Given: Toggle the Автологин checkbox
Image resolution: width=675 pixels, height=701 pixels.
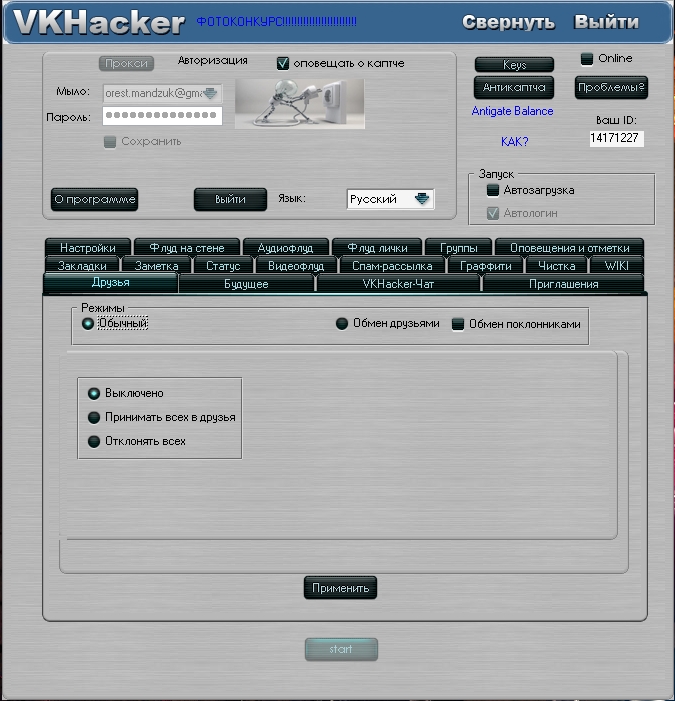Looking at the screenshot, I should pos(493,213).
